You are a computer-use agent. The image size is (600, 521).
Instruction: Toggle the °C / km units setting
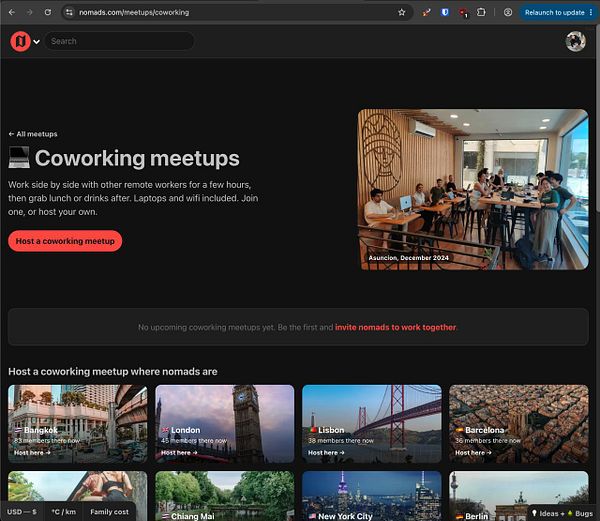64,512
